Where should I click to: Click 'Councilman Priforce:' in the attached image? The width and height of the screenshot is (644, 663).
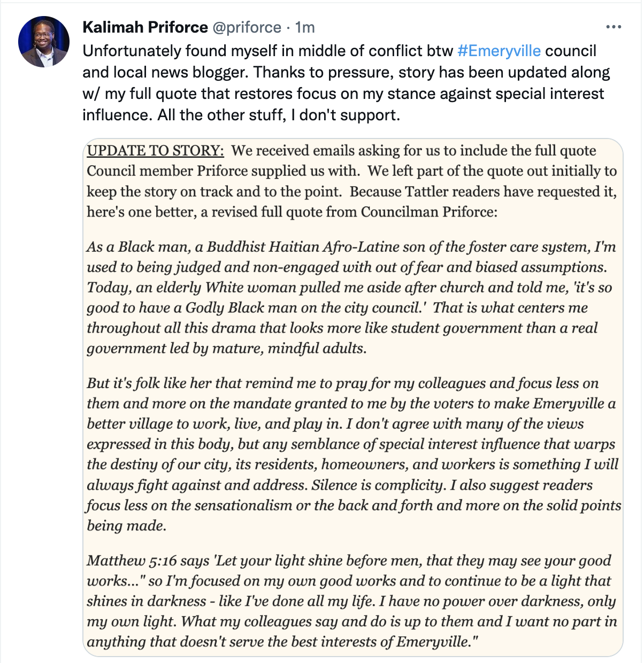coord(429,212)
